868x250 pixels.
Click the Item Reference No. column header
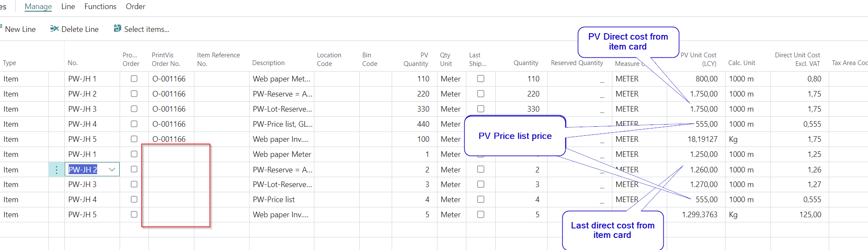[219, 59]
